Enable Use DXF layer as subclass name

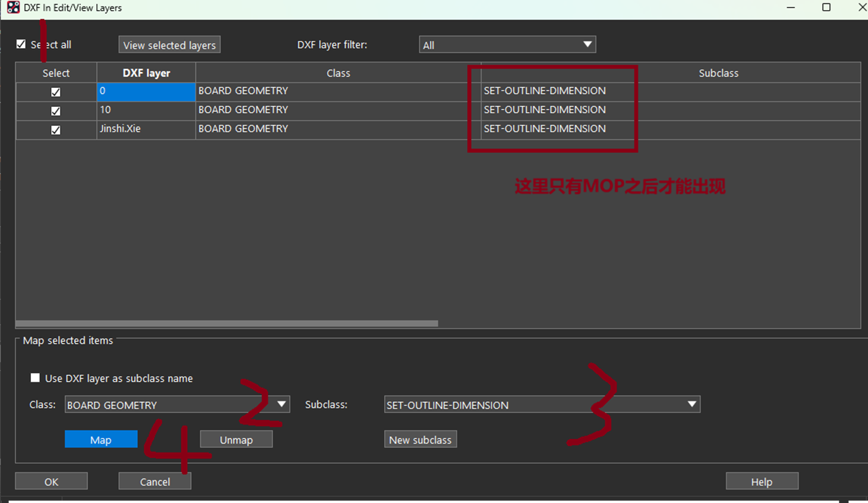click(35, 378)
